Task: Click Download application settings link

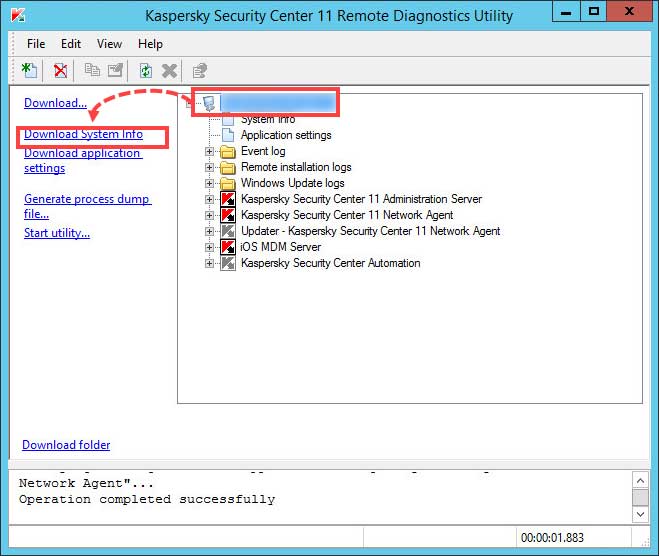Action: pyautogui.click(x=83, y=161)
